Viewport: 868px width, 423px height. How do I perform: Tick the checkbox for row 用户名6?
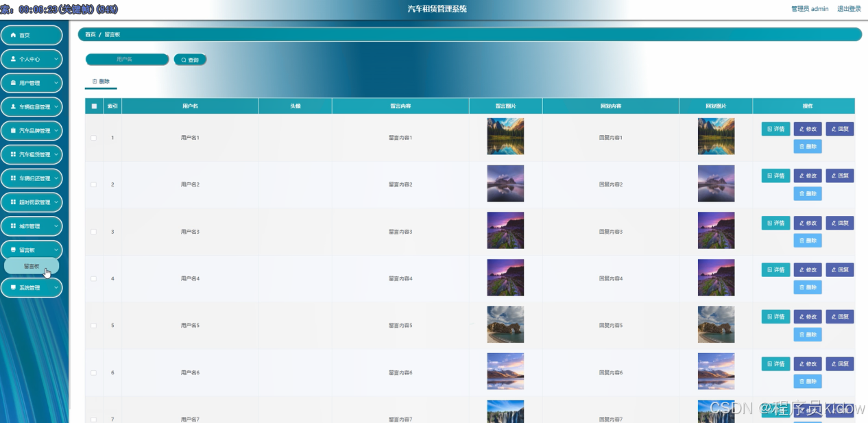94,373
